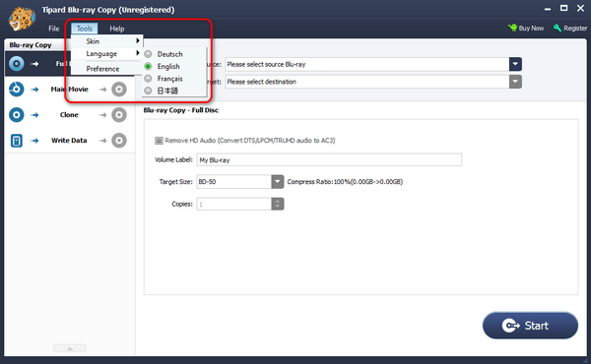Click the Register key icon
This screenshot has height=364, width=591.
pos(558,28)
